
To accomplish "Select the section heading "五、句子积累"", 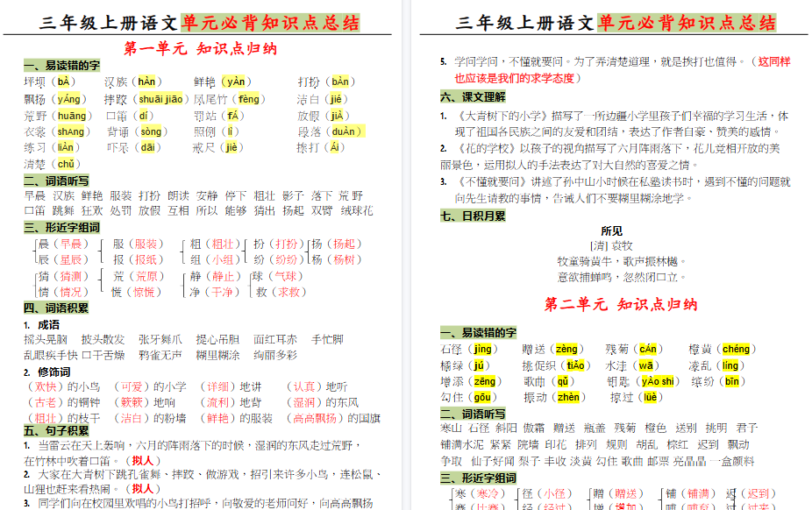I will point(56,431).
